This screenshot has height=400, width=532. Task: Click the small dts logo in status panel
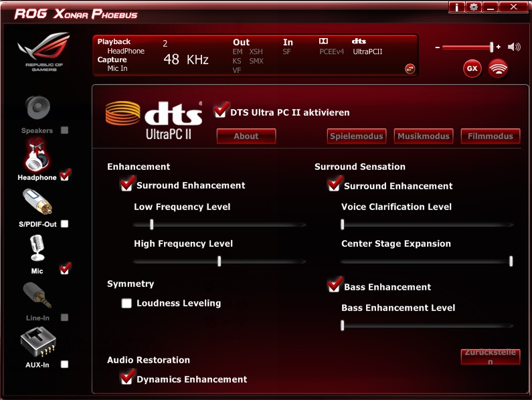pyautogui.click(x=359, y=41)
